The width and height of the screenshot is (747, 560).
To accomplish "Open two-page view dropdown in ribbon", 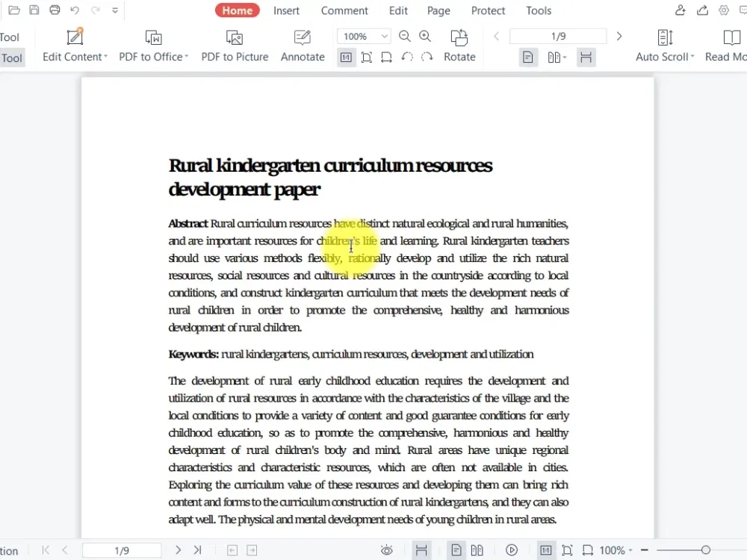I will point(557,57).
